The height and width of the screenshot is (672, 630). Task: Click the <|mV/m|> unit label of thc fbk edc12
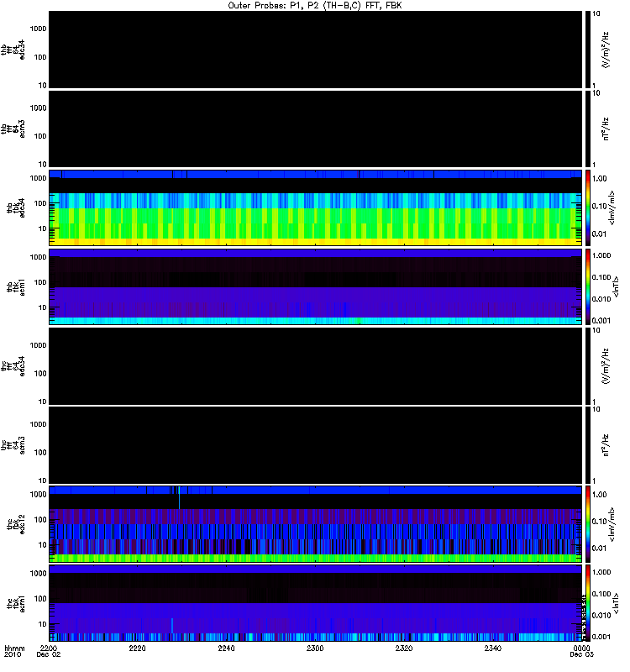(x=612, y=524)
